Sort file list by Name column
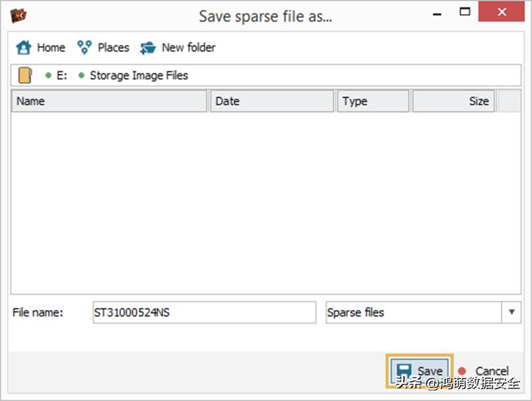This screenshot has height=401, width=532. 109,101
